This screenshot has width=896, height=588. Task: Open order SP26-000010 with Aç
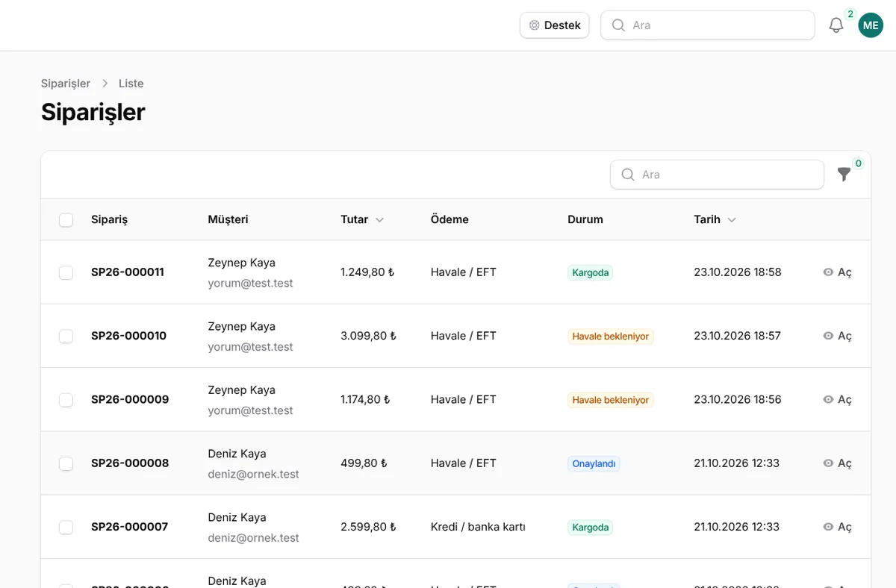click(x=837, y=336)
